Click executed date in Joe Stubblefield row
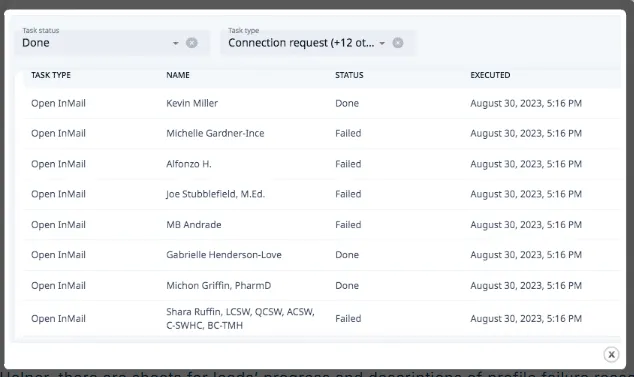This screenshot has width=634, height=377. [526, 194]
